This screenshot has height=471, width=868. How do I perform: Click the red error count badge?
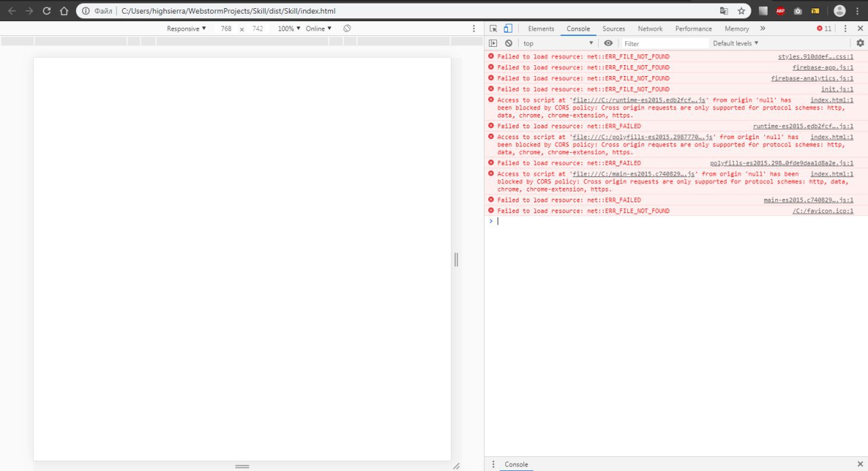coord(824,29)
